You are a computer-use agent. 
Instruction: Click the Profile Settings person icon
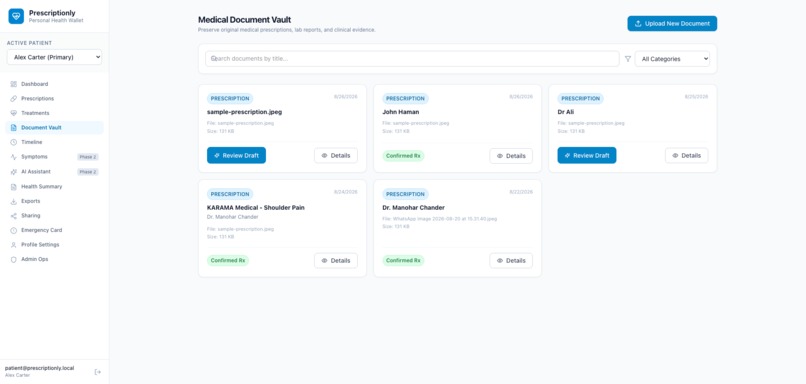coord(13,245)
